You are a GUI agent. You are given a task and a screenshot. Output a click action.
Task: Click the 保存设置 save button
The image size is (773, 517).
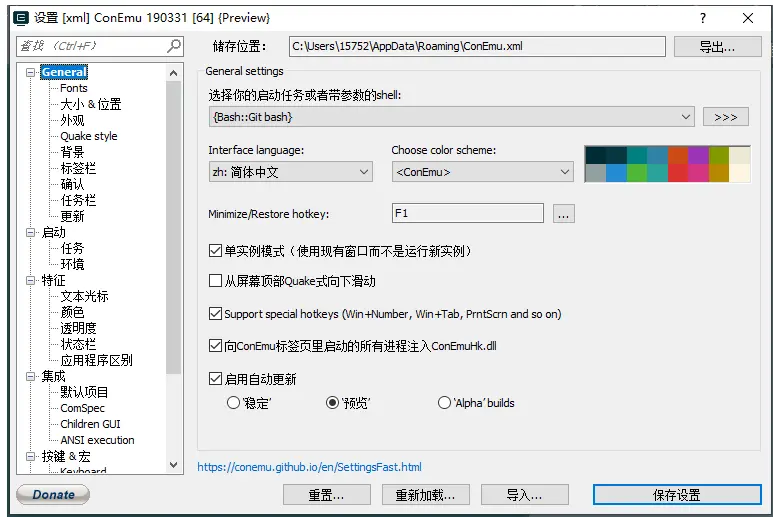(677, 495)
